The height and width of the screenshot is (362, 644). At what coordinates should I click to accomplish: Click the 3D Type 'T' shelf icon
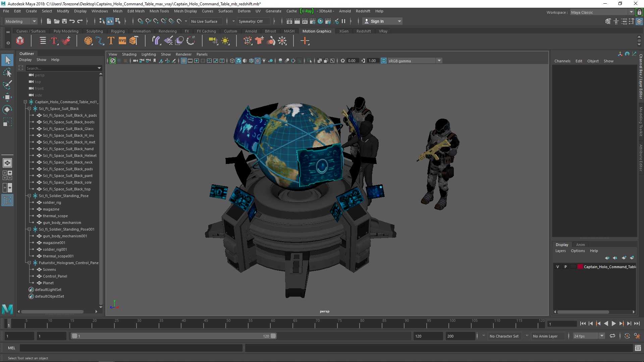[111, 41]
